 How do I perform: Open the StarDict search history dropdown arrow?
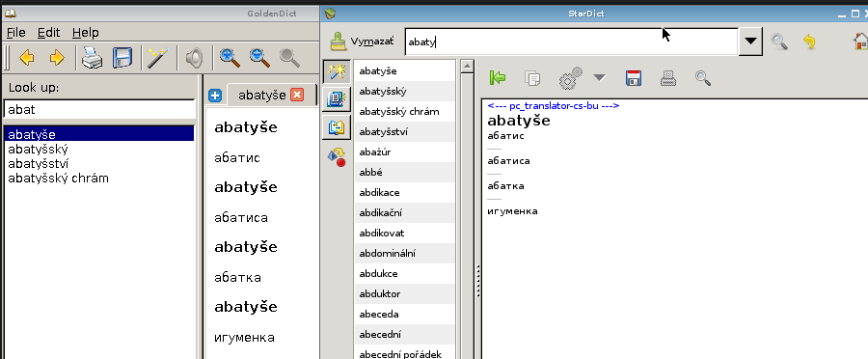point(750,41)
